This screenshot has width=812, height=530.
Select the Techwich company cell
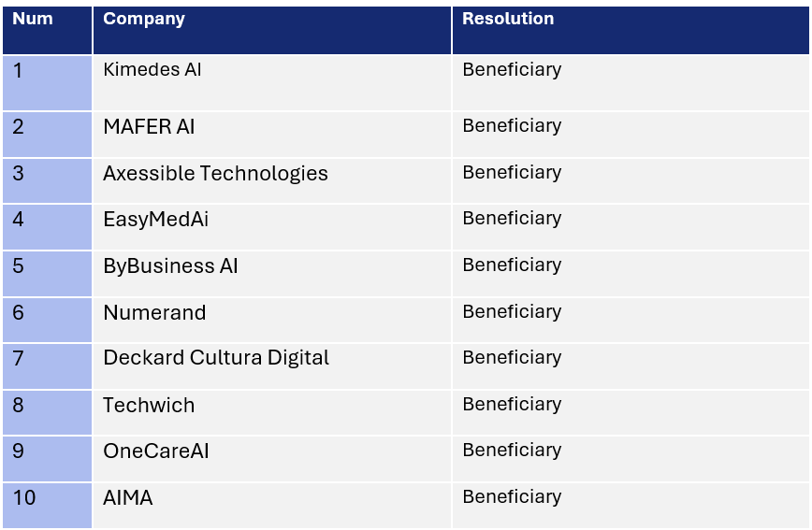pos(149,405)
